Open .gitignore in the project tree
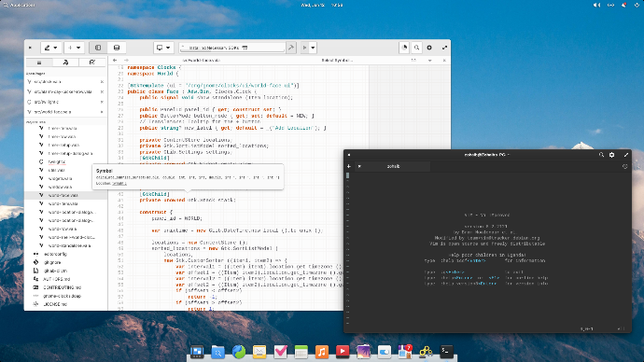This screenshot has width=644, height=362. (65, 262)
